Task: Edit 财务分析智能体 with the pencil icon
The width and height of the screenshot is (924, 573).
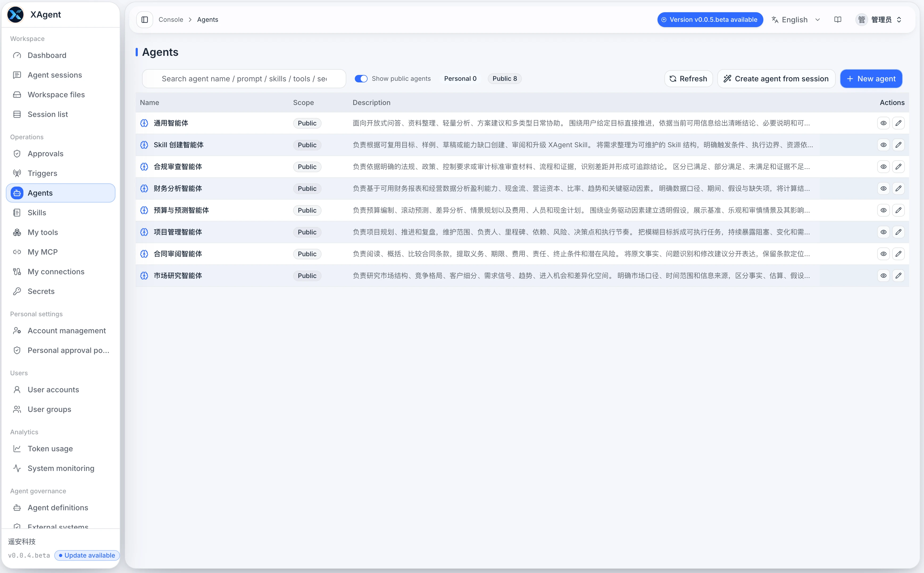Action: click(x=898, y=188)
